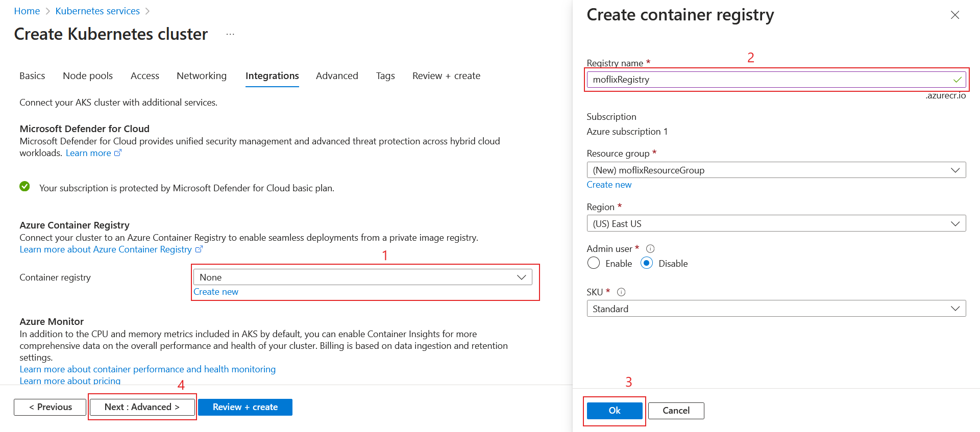
Task: Open the Container registry None dropdown
Action: tap(363, 277)
